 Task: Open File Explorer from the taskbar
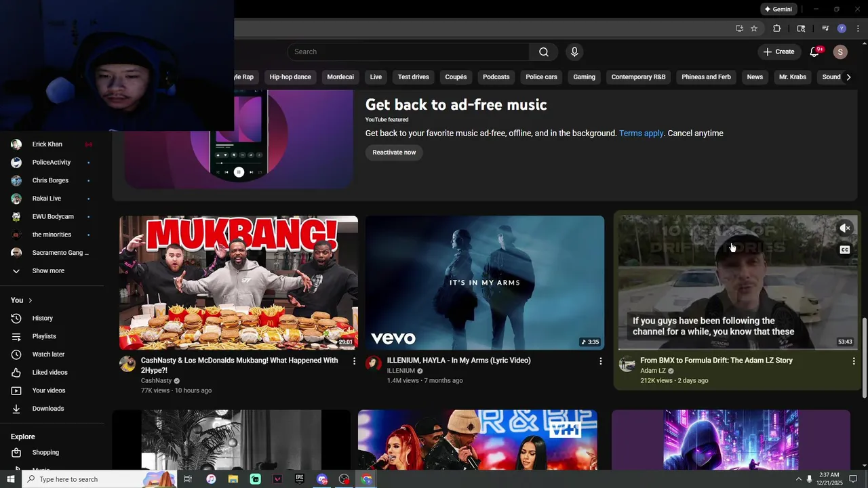pyautogui.click(x=233, y=479)
